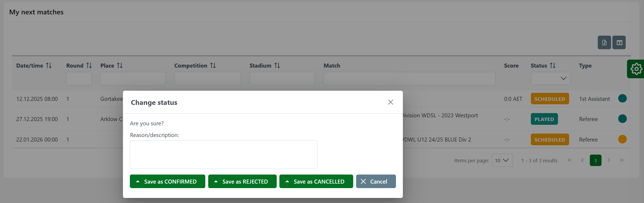The image size is (644, 203).
Task: Close the Change status dialog with X
Action: (x=390, y=102)
